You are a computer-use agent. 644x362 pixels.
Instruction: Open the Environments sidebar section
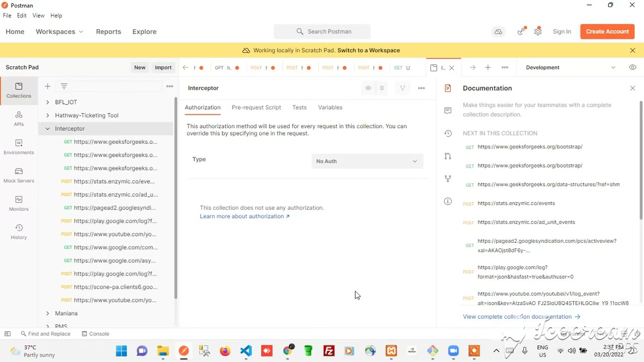pos(19,147)
